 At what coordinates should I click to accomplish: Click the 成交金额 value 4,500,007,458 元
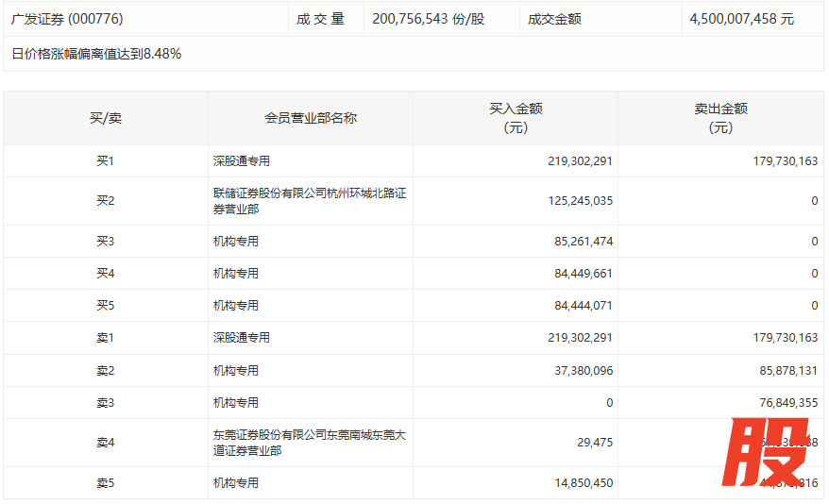pyautogui.click(x=741, y=19)
